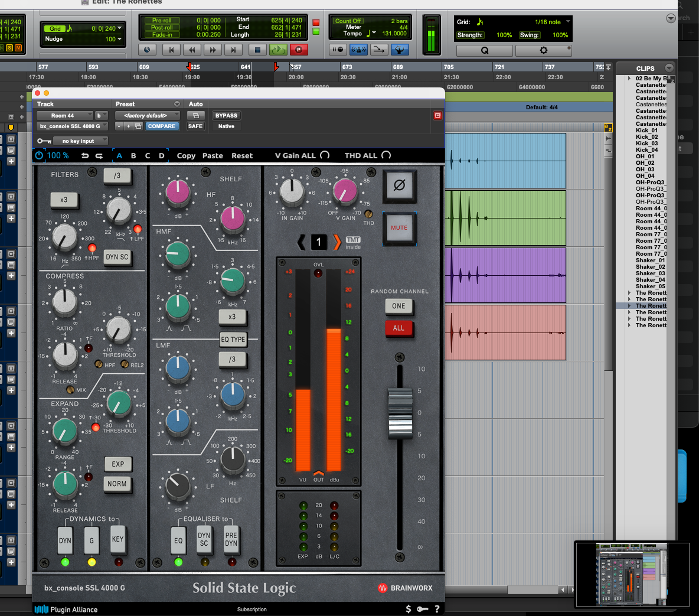Arm recording with the red Record button
The height and width of the screenshot is (616, 699).
click(x=299, y=50)
